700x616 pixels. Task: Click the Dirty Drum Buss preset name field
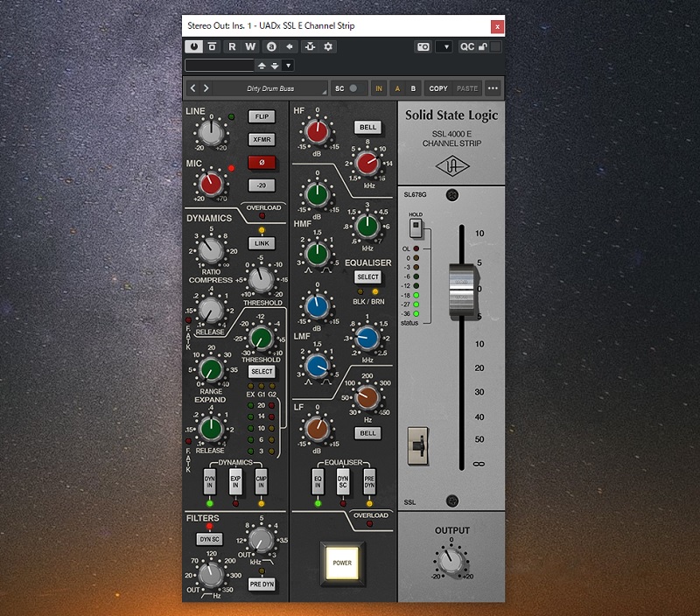[x=271, y=87]
